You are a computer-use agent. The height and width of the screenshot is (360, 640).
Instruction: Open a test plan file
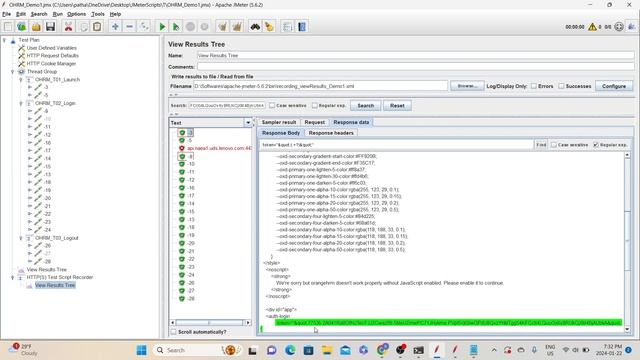click(x=36, y=27)
